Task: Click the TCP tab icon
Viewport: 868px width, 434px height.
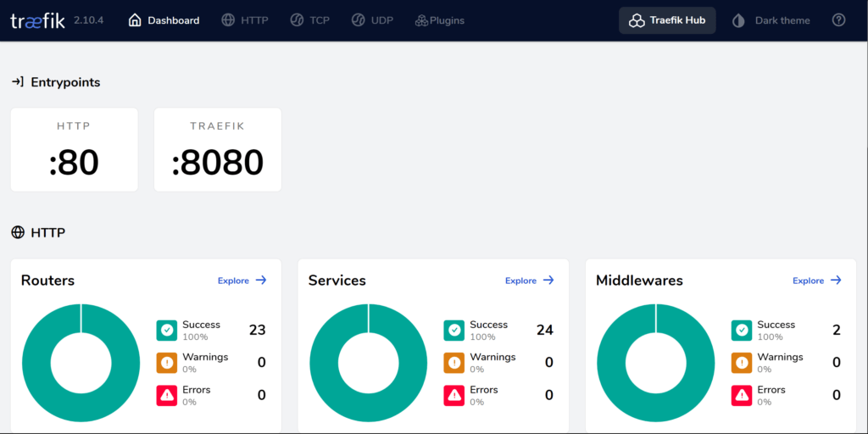Action: [296, 20]
